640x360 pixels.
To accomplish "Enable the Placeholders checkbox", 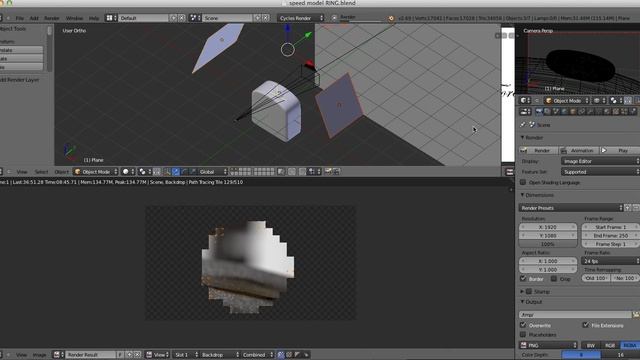I will 523,334.
